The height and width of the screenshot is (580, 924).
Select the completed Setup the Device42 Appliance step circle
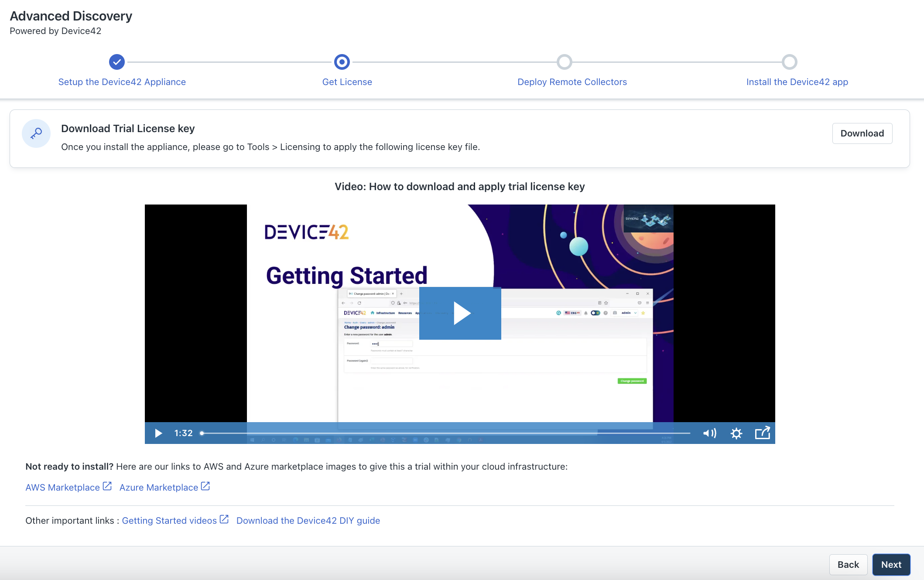point(117,62)
